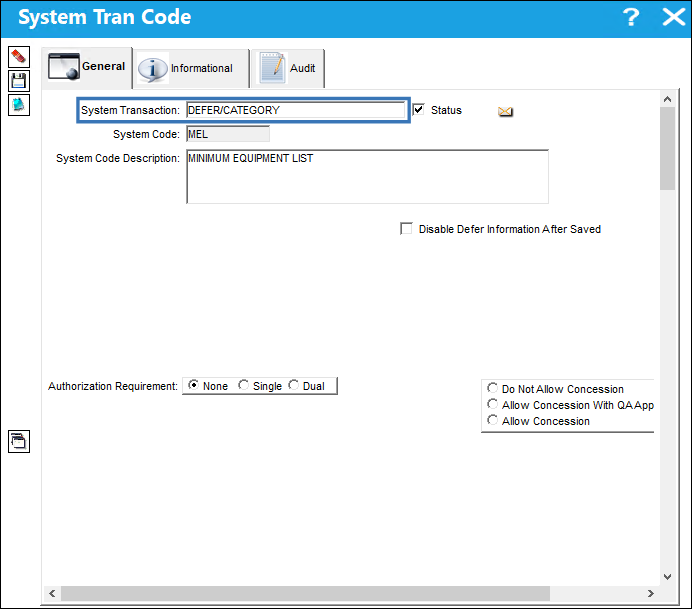Click the vertical scrollbar thumb
Image resolution: width=692 pixels, height=609 pixels.
coord(667,148)
